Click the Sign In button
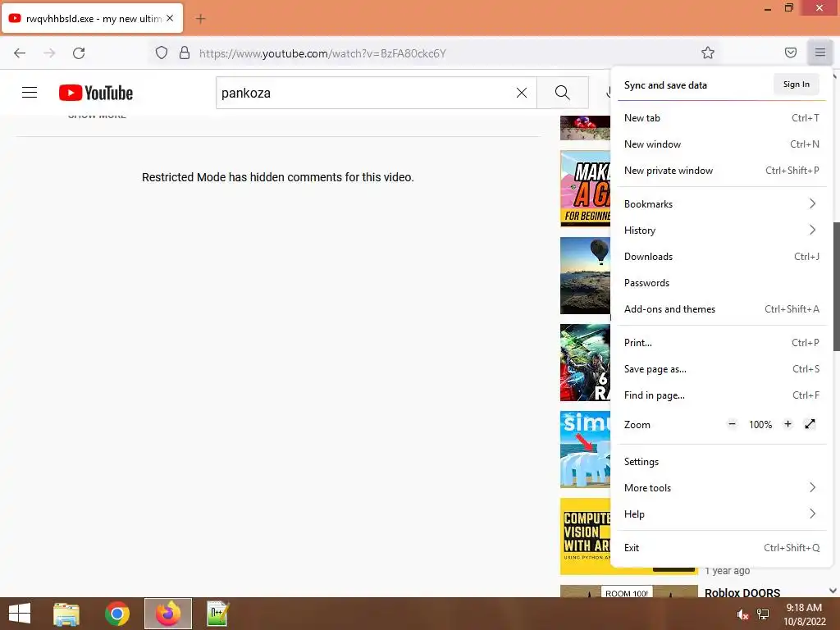 (796, 84)
